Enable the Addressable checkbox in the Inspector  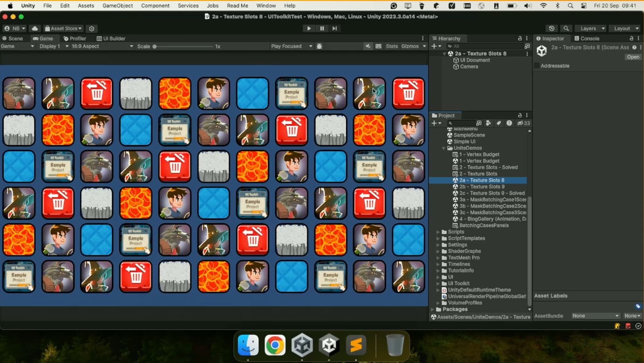[x=536, y=65]
